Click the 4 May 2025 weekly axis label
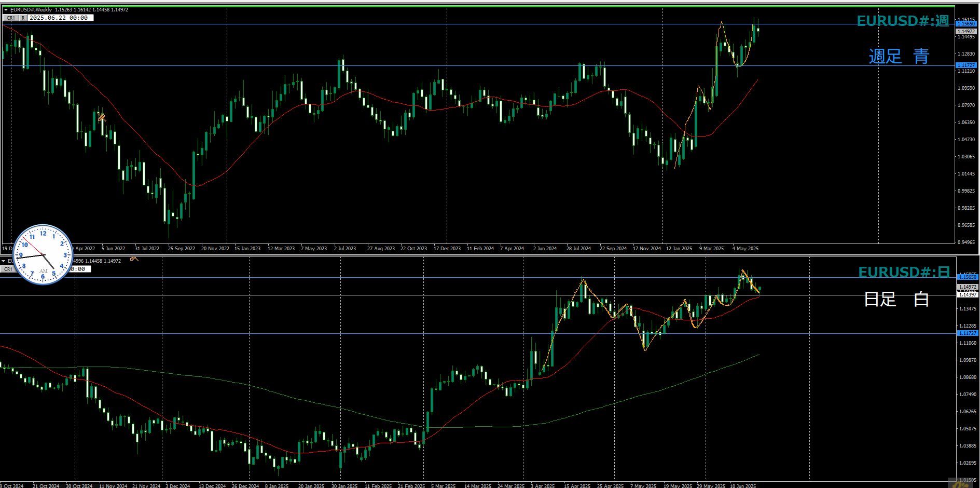 coord(746,249)
